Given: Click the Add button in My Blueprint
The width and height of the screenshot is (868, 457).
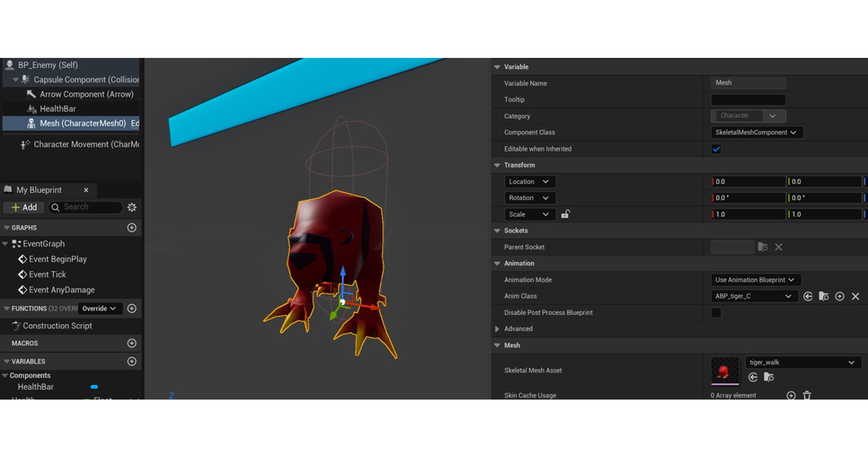Looking at the screenshot, I should (24, 207).
